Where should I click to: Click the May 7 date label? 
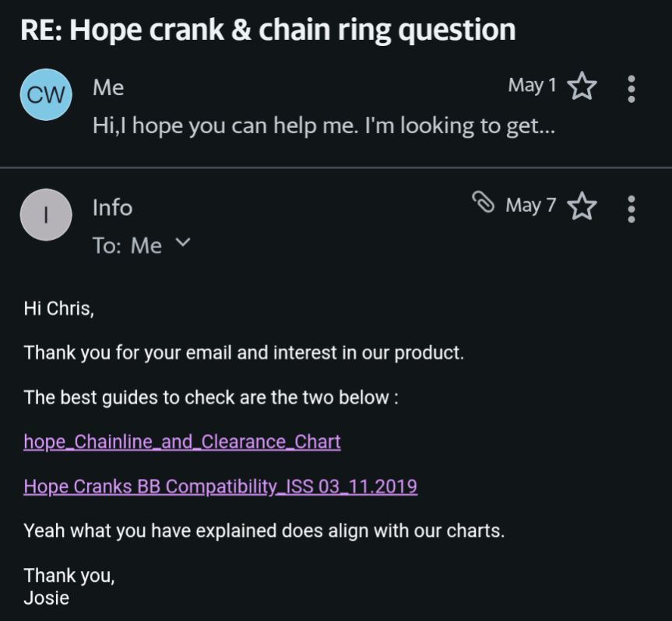coord(530,206)
